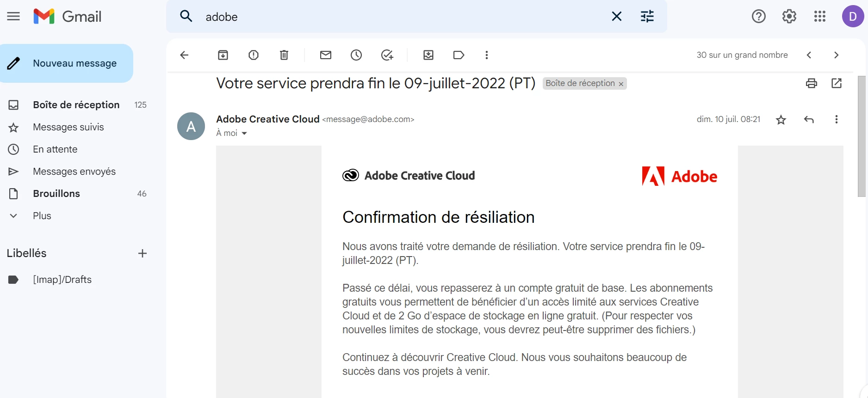Snooze this email with clock icon
The height and width of the screenshot is (398, 868).
pyautogui.click(x=356, y=55)
